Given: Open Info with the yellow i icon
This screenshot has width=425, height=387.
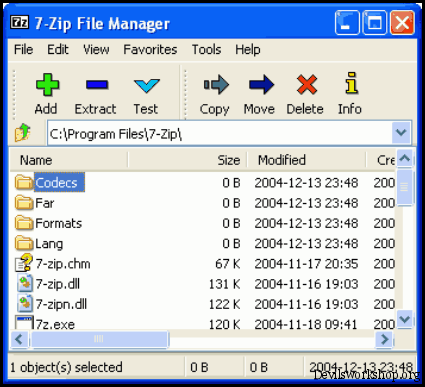Looking at the screenshot, I should 351,82.
